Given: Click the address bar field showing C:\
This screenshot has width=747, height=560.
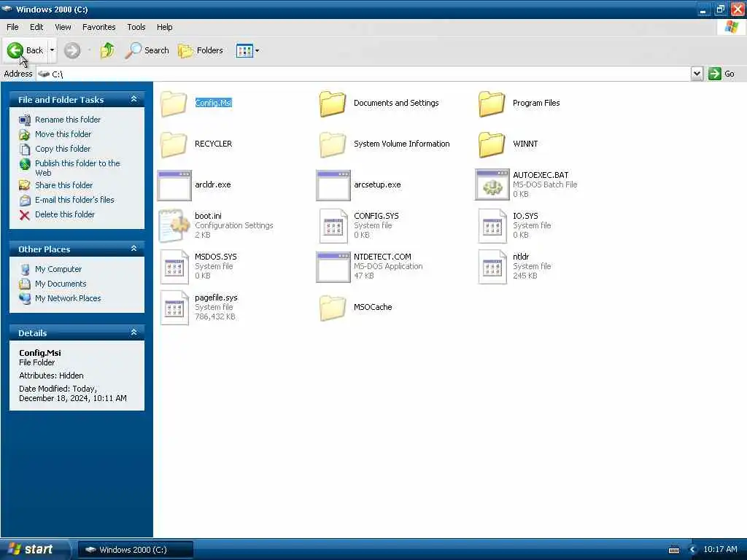Looking at the screenshot, I should click(x=363, y=74).
